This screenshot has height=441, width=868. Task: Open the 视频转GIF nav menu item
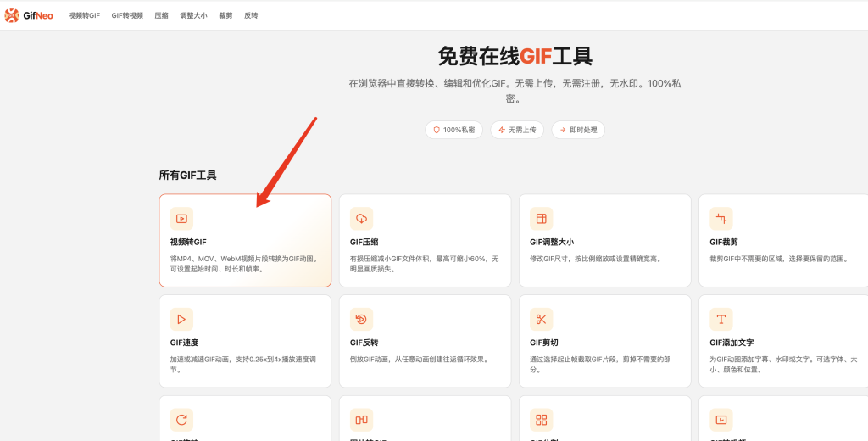84,15
